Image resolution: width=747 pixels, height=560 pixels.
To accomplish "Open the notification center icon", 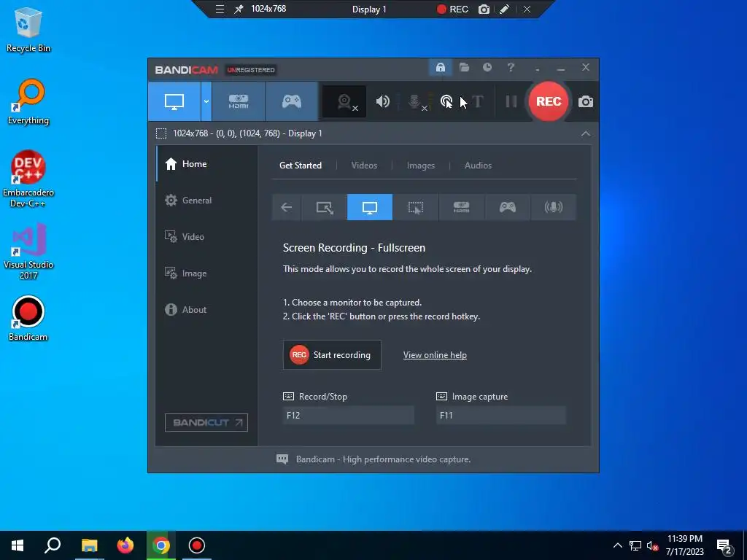I will pos(724,547).
